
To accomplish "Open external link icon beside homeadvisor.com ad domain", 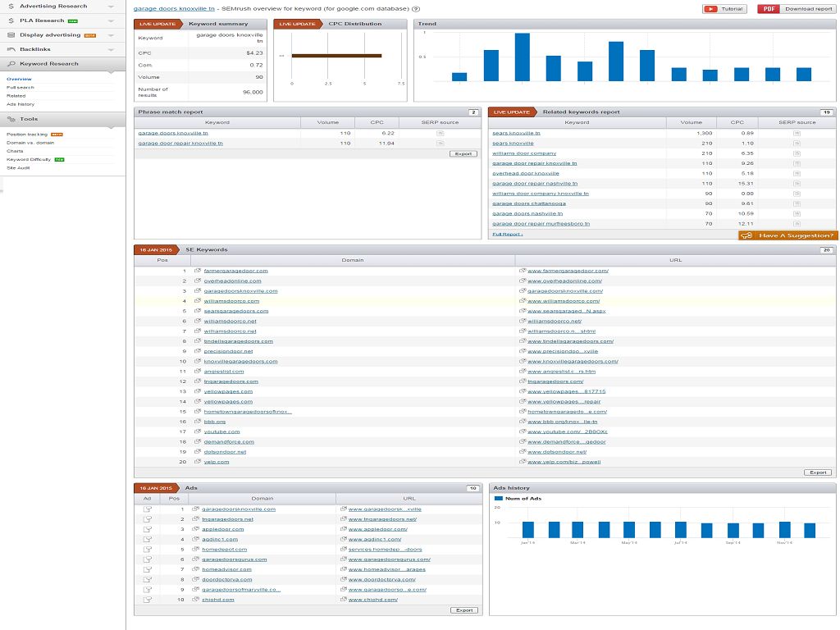I will click(195, 569).
